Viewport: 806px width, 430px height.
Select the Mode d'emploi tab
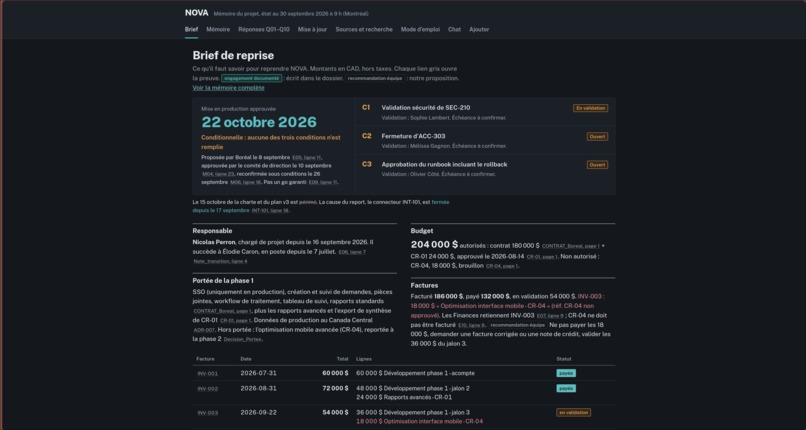click(x=420, y=29)
